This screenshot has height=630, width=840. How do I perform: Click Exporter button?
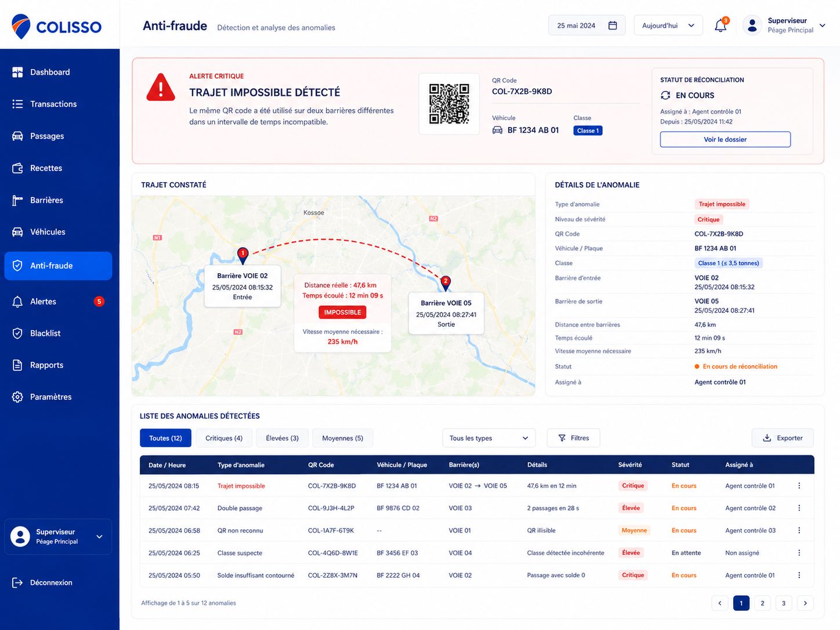tap(783, 438)
